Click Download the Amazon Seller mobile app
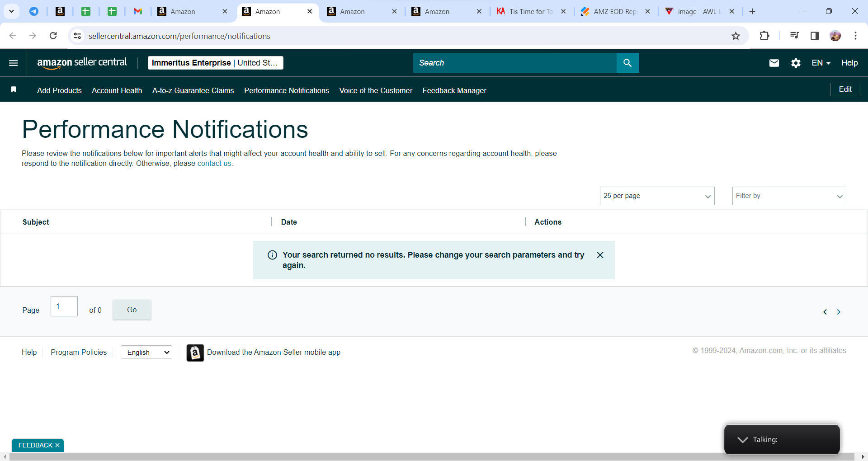 [x=274, y=353]
